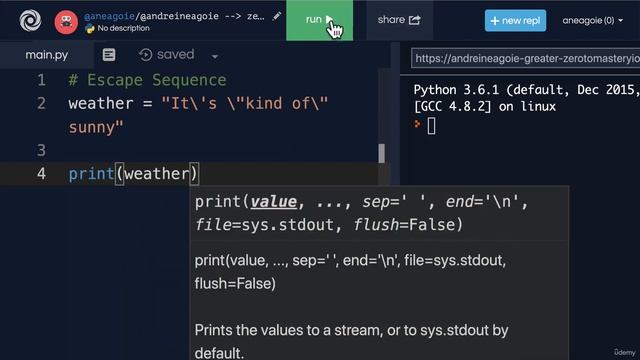Click the '# Escape Sequence' comment
This screenshot has width=640, height=360.
(x=147, y=80)
